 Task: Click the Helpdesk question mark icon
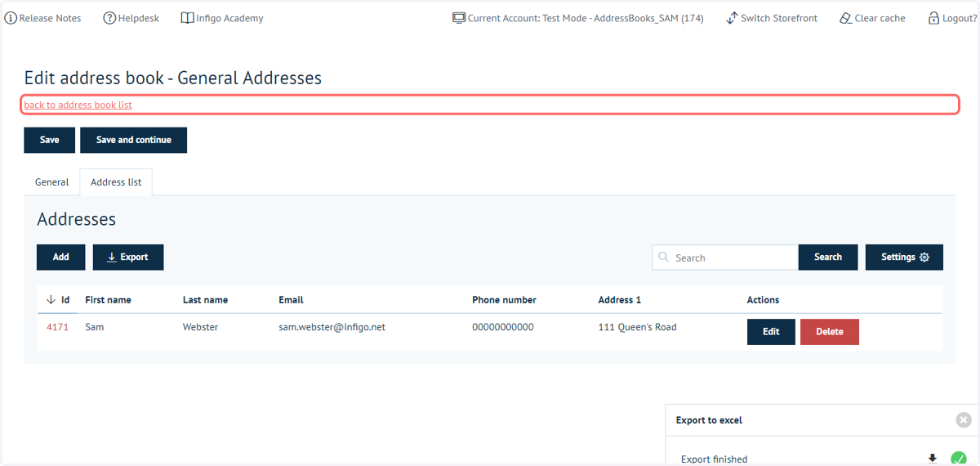[x=109, y=18]
